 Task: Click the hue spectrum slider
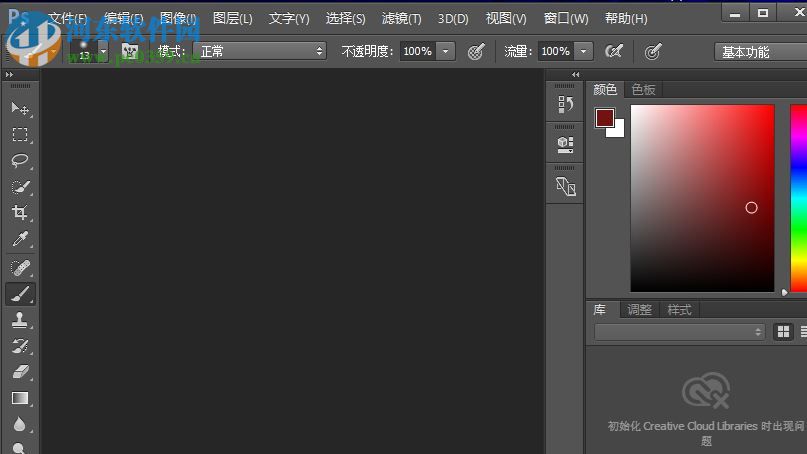pos(799,198)
